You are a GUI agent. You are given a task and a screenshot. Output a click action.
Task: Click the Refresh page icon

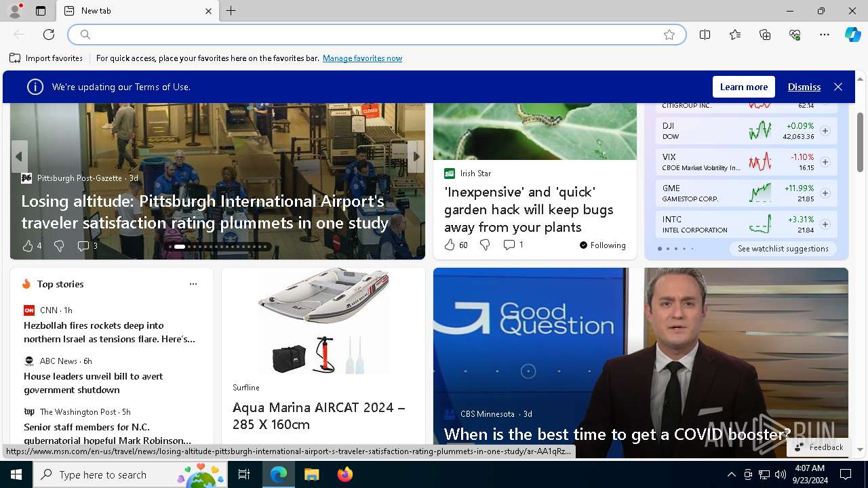(x=49, y=35)
